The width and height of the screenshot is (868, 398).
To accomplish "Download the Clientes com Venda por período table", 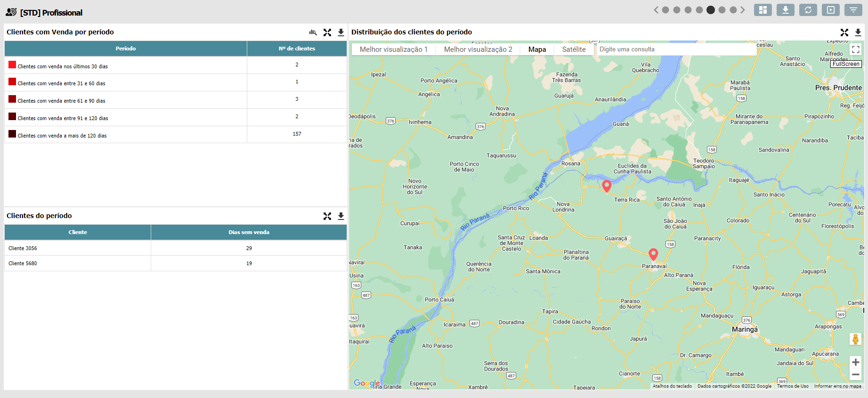I will 341,32.
